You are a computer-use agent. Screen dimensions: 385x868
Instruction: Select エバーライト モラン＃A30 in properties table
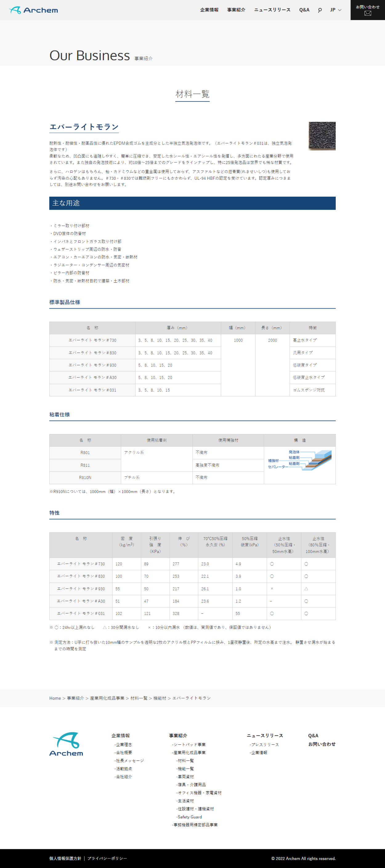(x=81, y=601)
